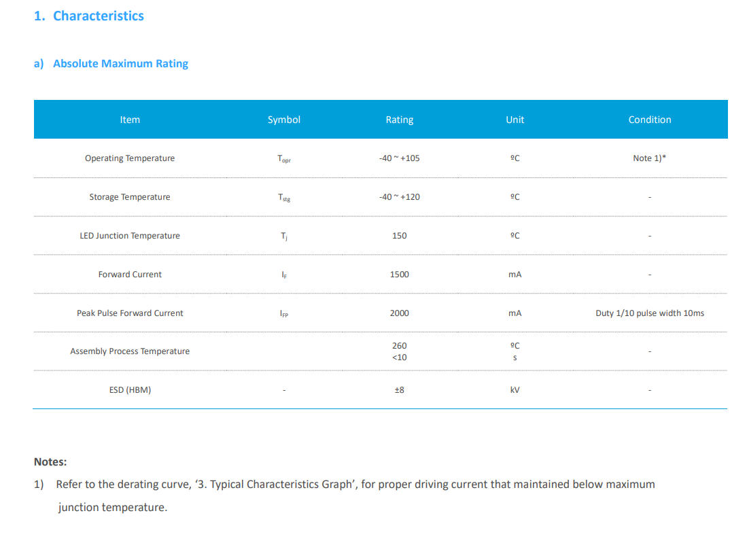Viewport: 747px width, 560px height.
Task: Click the 'Item' column header
Action: coord(130,120)
